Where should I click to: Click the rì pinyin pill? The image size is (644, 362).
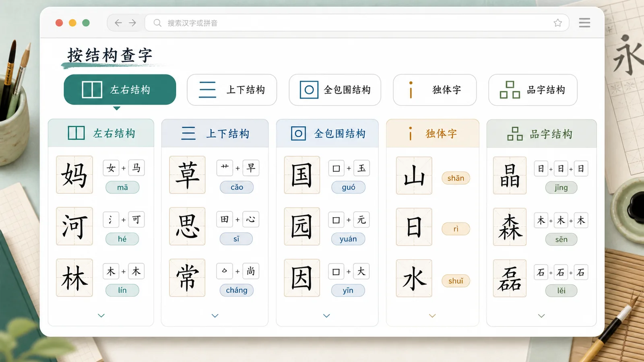pos(456,229)
